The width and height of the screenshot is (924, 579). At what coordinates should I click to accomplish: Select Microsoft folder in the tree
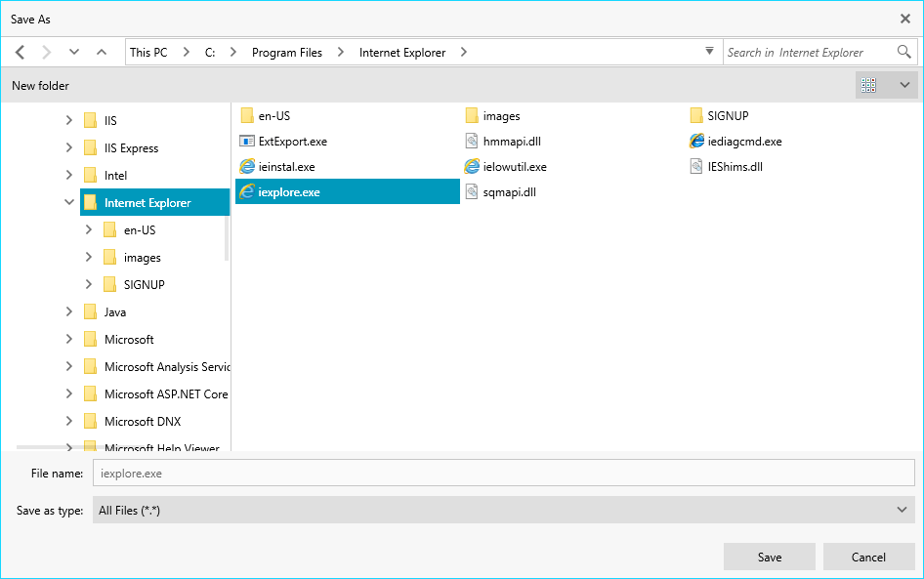pos(129,339)
